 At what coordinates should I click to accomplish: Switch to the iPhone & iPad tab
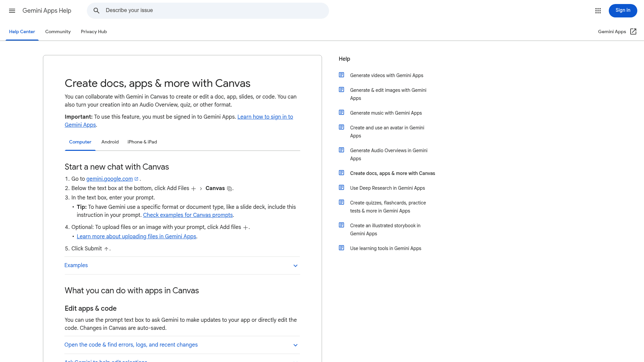tap(142, 142)
